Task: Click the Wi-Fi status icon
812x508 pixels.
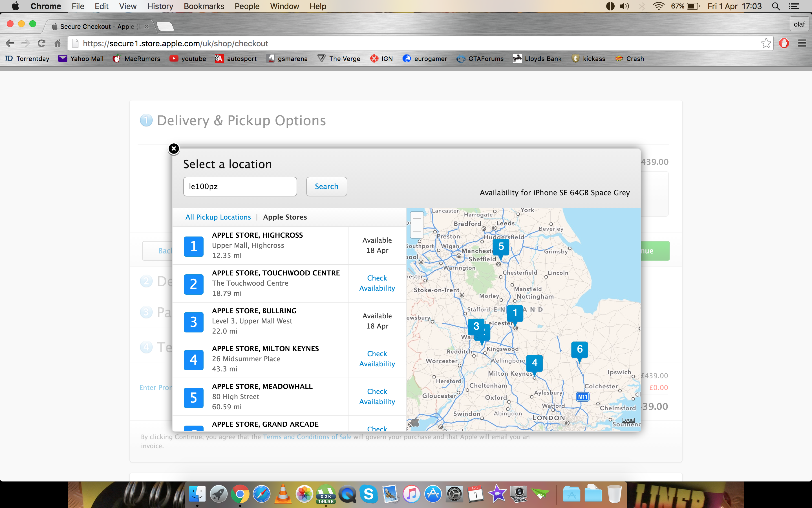Action: [x=659, y=6]
